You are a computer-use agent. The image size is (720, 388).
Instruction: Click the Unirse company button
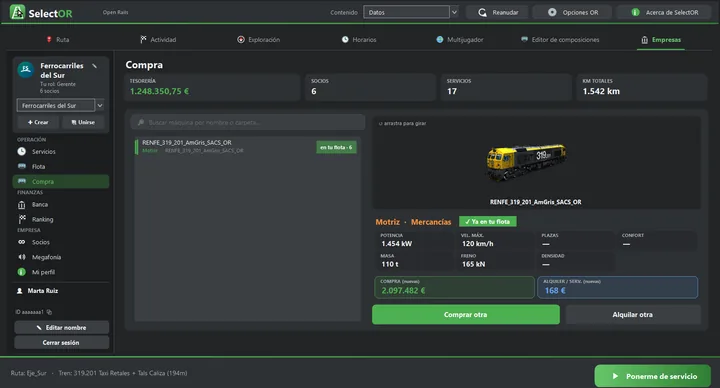(x=83, y=122)
